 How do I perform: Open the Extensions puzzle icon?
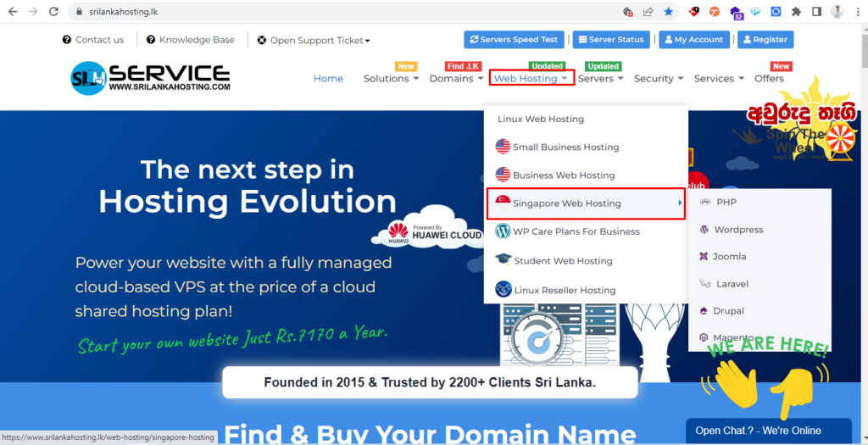pyautogui.click(x=796, y=12)
